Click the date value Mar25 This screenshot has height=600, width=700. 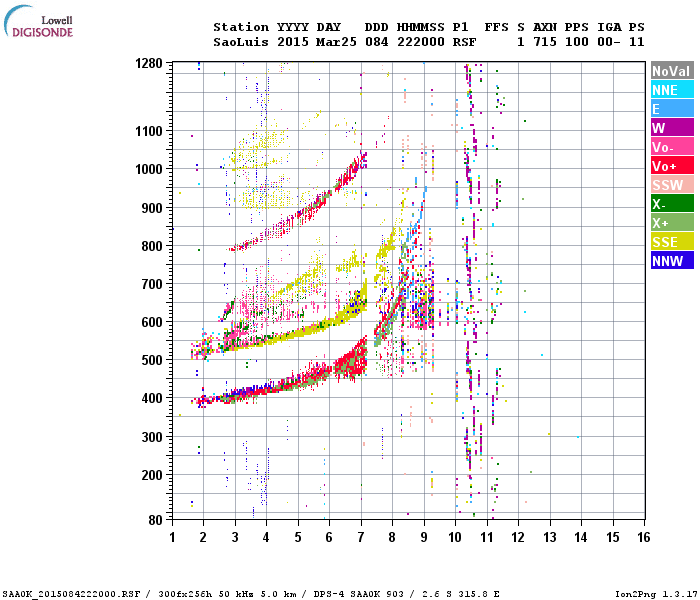(x=336, y=42)
